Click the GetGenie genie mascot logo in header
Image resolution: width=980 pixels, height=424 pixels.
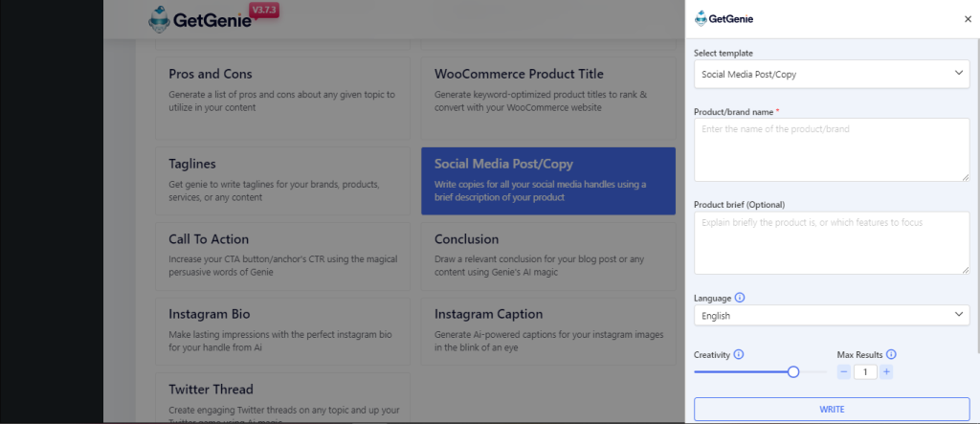160,21
